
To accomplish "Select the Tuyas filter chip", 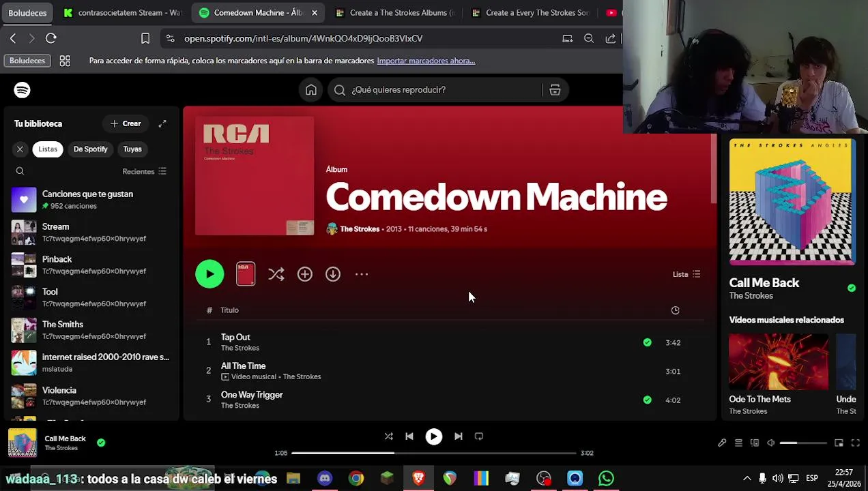I will click(132, 149).
